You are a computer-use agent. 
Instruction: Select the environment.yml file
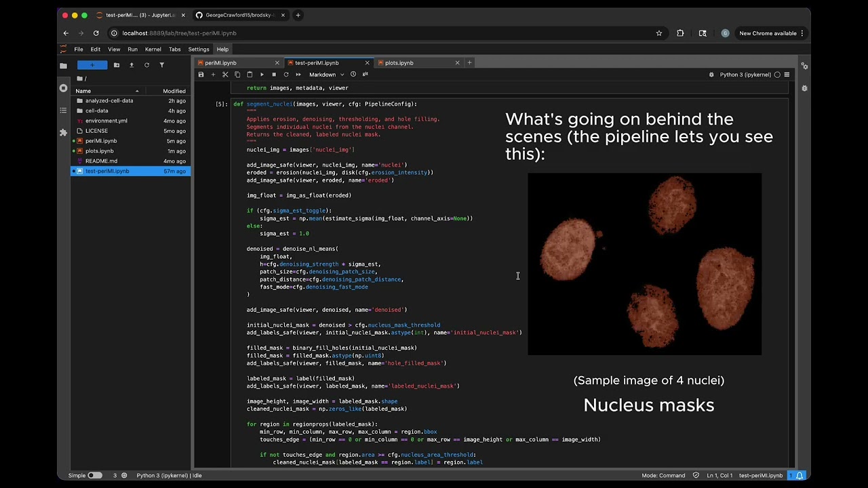pyautogui.click(x=130, y=121)
